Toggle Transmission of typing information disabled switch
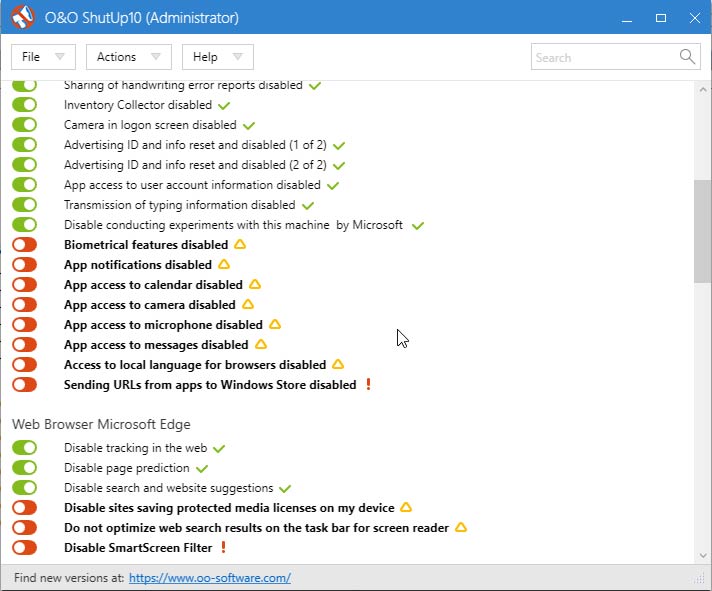Image resolution: width=712 pixels, height=591 pixels. pyautogui.click(x=25, y=205)
